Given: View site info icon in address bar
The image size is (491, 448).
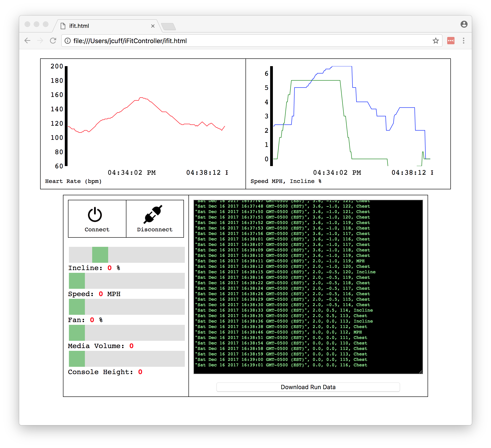Looking at the screenshot, I should [68, 41].
